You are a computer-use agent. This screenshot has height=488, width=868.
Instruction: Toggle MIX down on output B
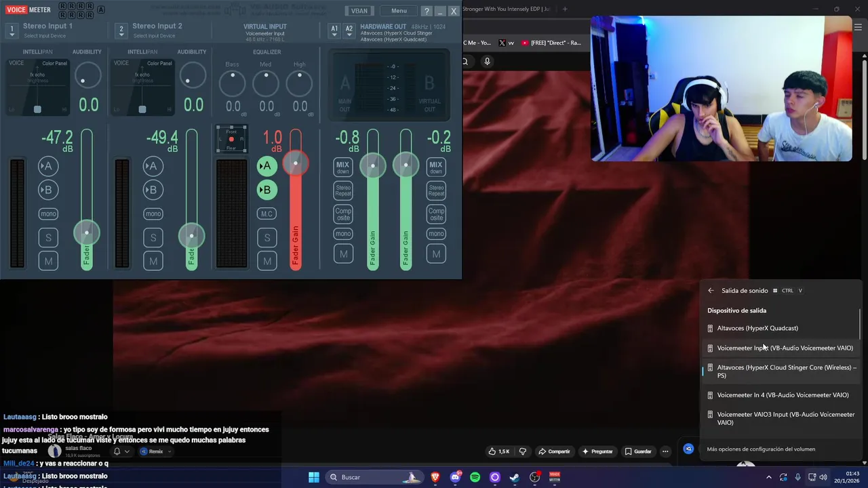tap(436, 167)
